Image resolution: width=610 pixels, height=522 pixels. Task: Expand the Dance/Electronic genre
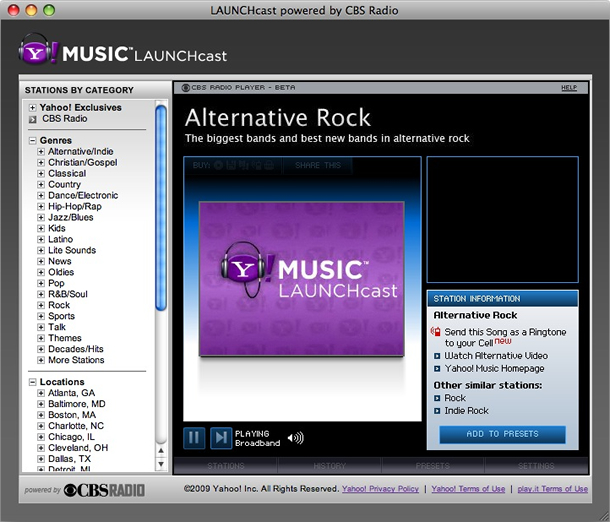click(x=41, y=195)
